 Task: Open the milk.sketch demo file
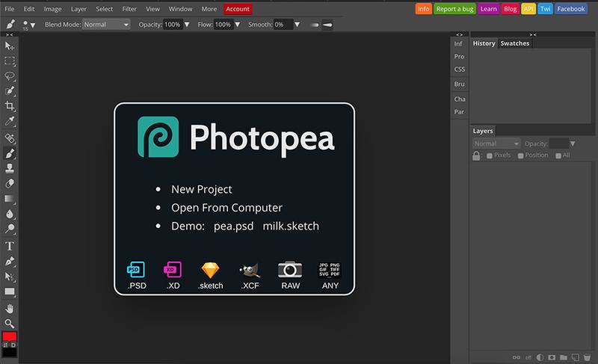tap(291, 226)
